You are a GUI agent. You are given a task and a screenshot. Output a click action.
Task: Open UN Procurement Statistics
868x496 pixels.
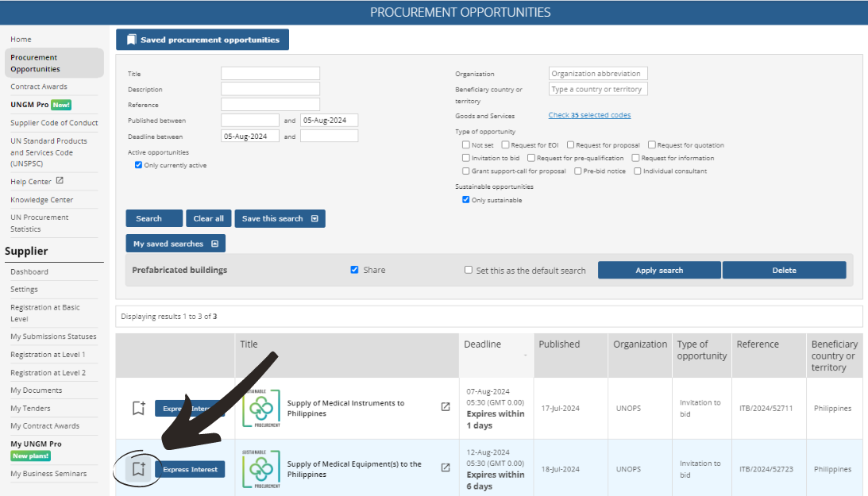pos(39,223)
